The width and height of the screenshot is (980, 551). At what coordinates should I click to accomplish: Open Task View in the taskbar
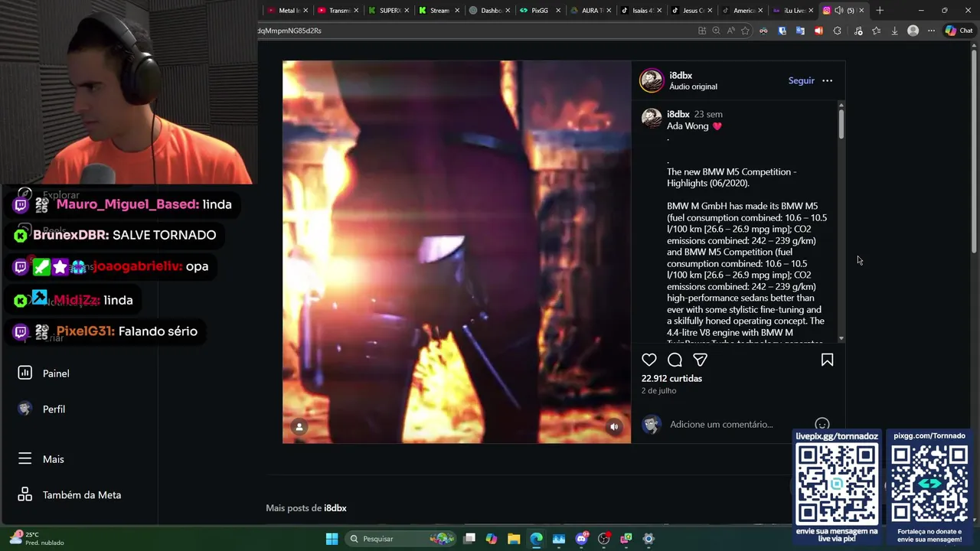[469, 539]
